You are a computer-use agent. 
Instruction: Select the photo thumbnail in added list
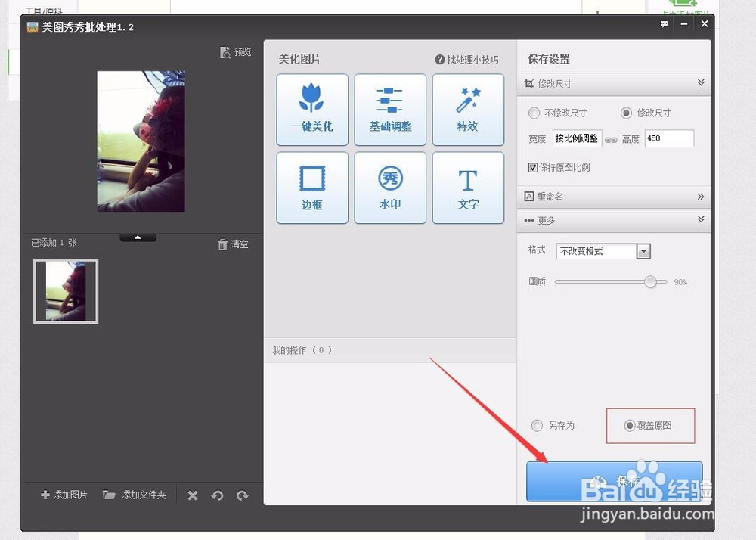[x=65, y=290]
